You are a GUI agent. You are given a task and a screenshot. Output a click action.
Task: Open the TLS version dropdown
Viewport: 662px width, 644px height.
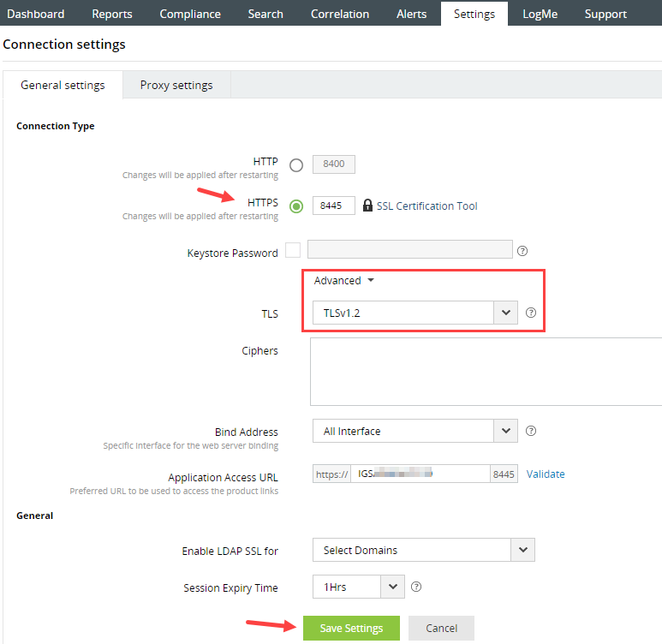pos(415,313)
